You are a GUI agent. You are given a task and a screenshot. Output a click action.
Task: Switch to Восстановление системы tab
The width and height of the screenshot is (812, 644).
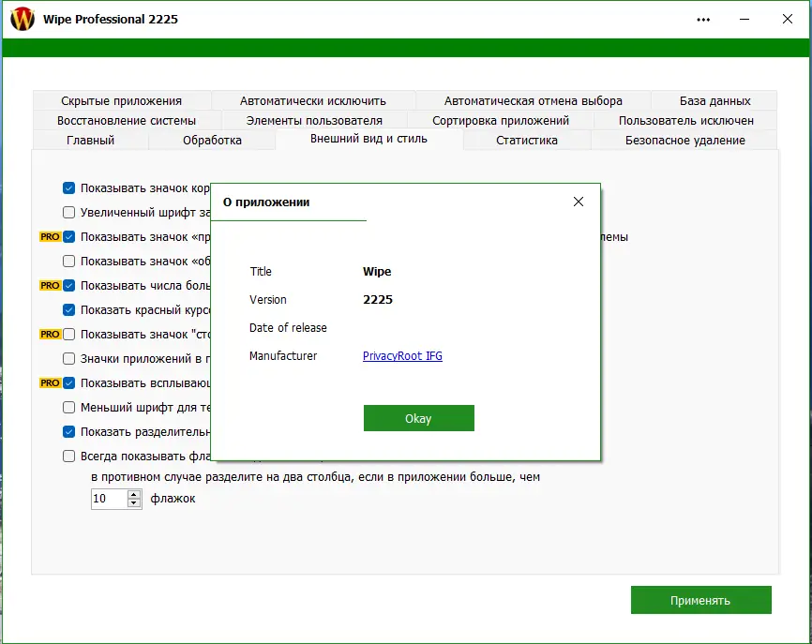tap(127, 120)
